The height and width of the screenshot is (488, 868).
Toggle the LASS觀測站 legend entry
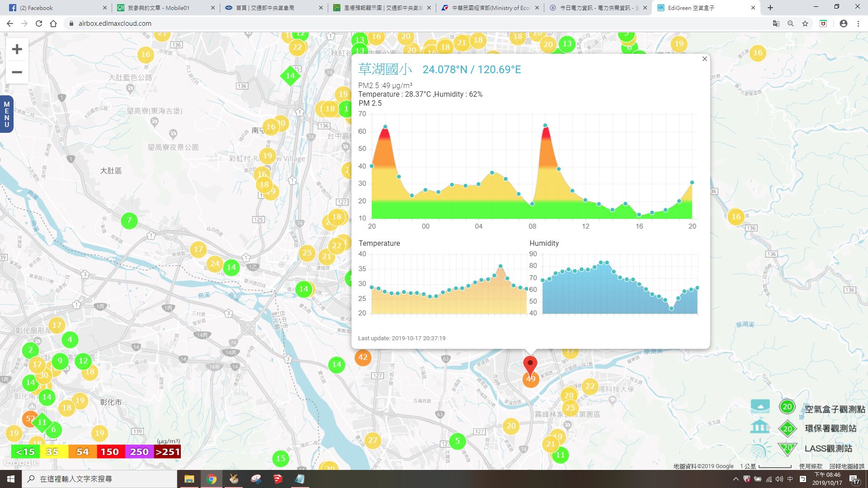[828, 448]
